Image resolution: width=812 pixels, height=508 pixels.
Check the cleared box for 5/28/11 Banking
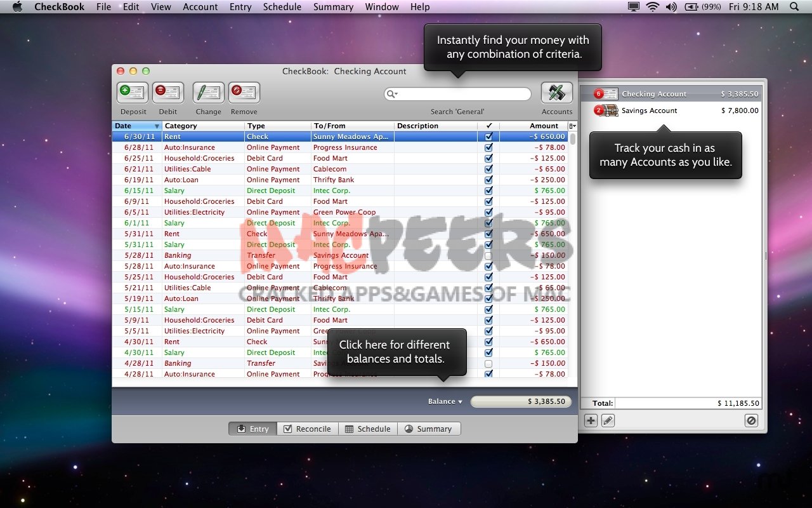tap(488, 255)
